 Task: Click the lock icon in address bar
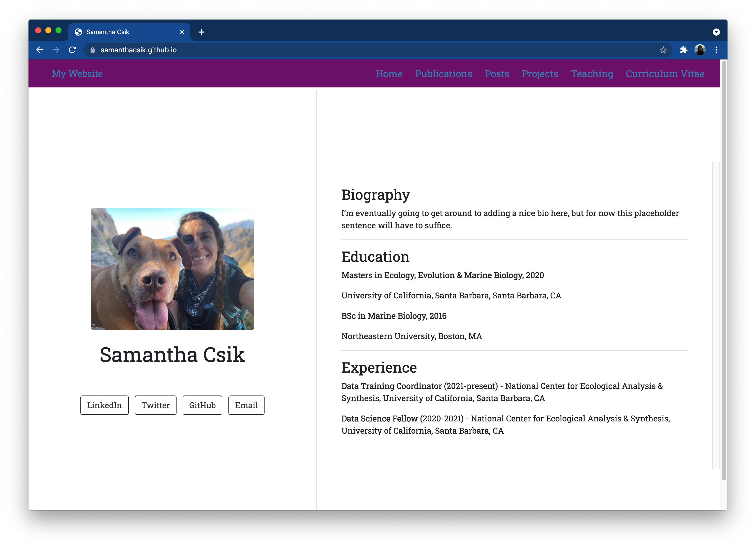[93, 50]
